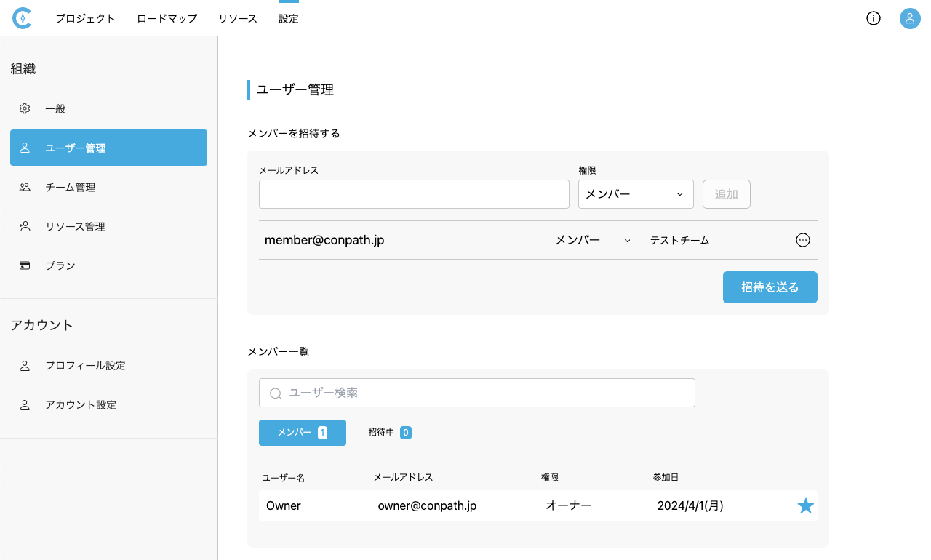This screenshot has width=931, height=560.
Task: Click the three-dots options icon for member@conpath.jp
Action: coord(803,240)
